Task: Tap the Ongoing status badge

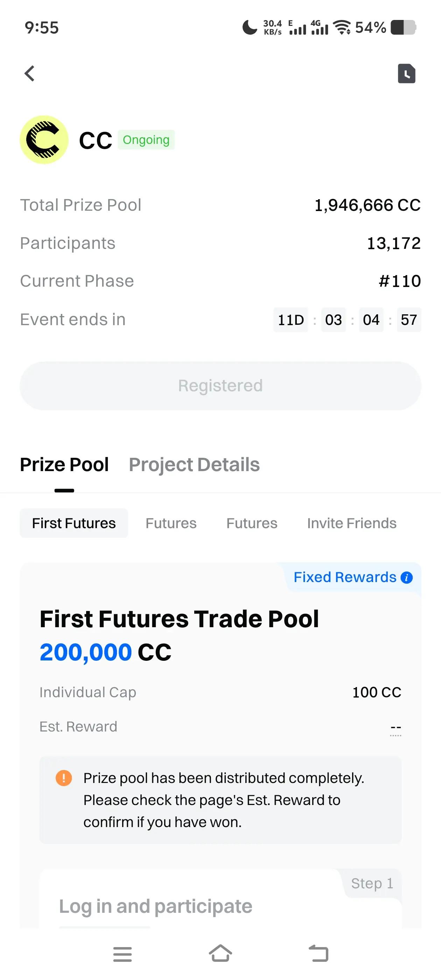Action: (146, 140)
